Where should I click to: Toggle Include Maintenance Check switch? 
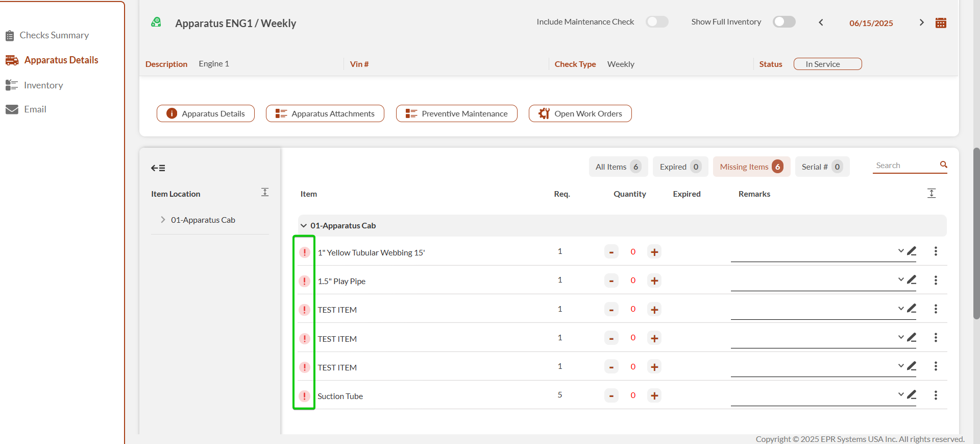[x=657, y=22]
